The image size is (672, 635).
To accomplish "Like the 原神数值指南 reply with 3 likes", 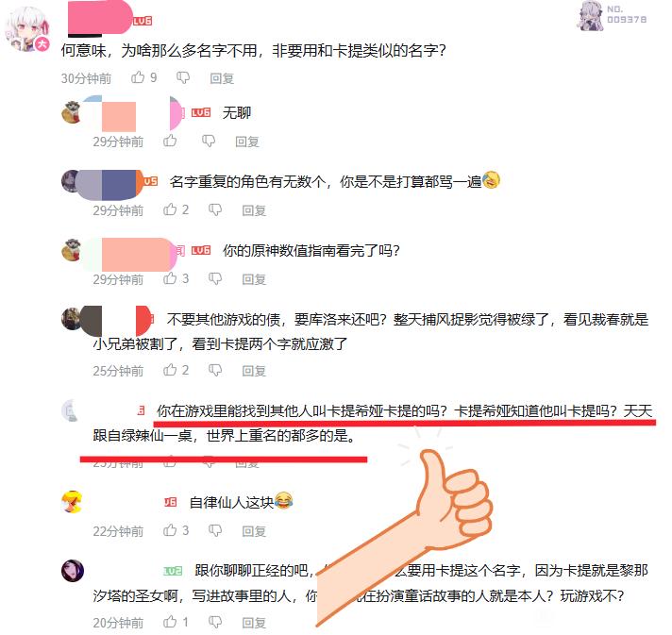I will [x=170, y=278].
